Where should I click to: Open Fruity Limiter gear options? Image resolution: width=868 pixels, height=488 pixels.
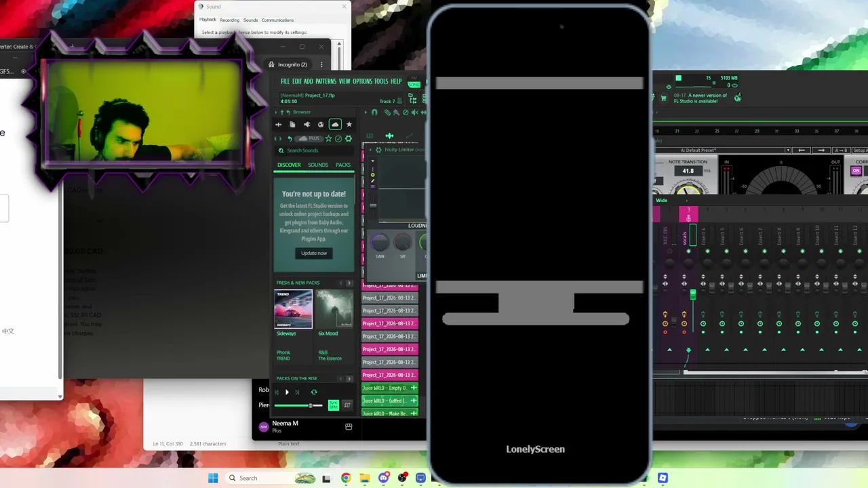click(x=378, y=150)
